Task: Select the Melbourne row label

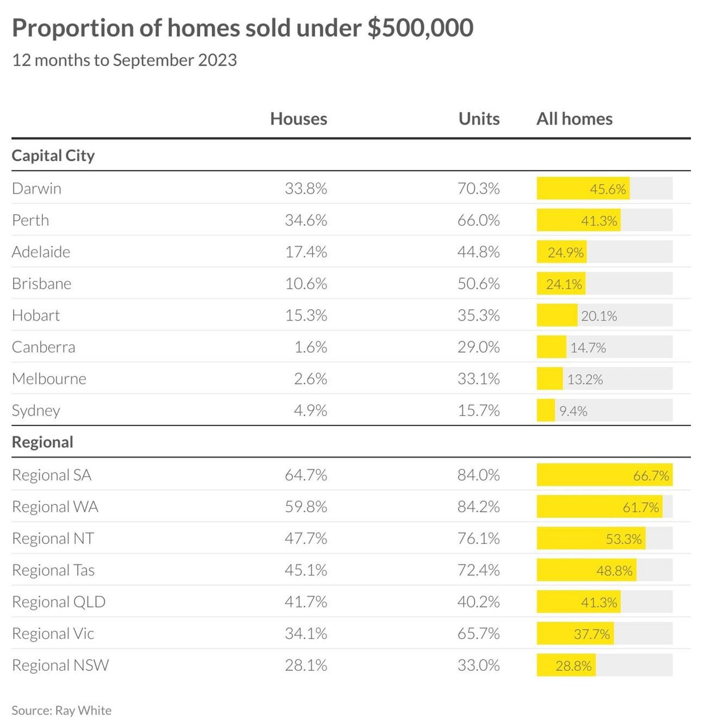Action: click(49, 379)
